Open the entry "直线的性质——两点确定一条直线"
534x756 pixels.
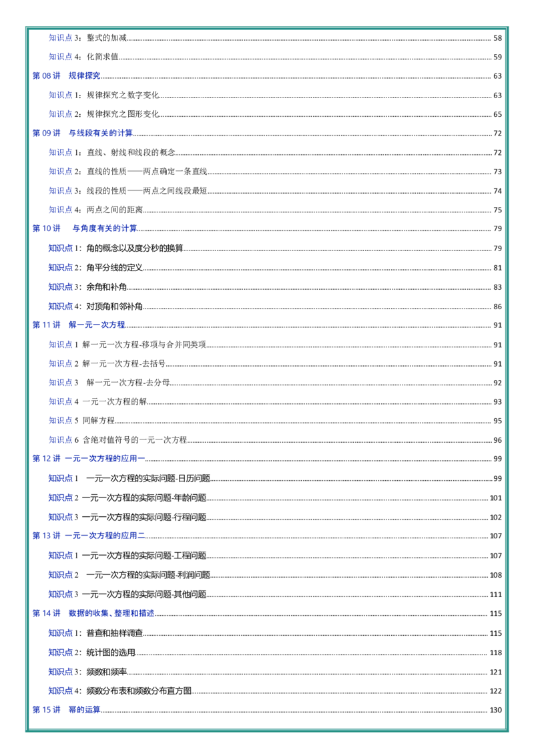click(x=275, y=171)
